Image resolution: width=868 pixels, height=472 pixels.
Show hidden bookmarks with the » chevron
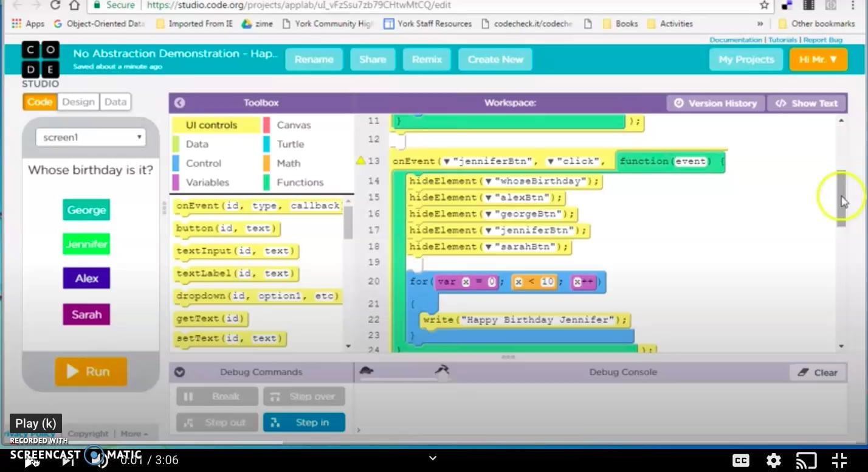[760, 24]
